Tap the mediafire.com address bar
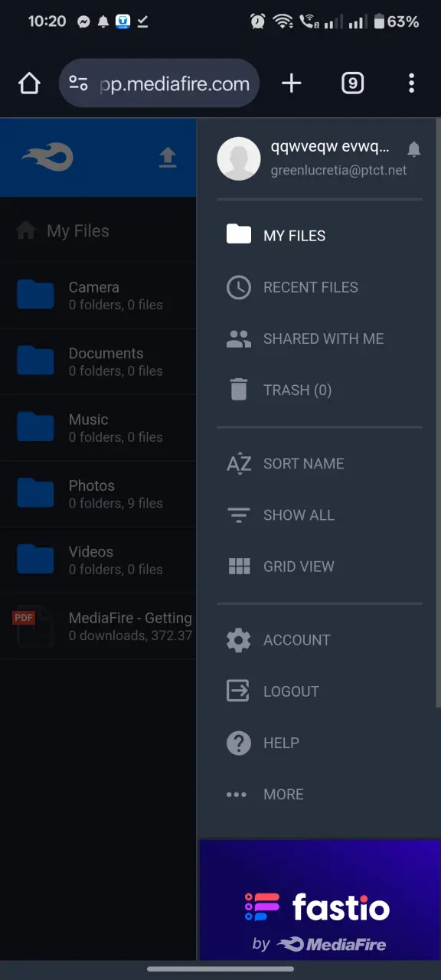The width and height of the screenshot is (441, 980). [159, 83]
